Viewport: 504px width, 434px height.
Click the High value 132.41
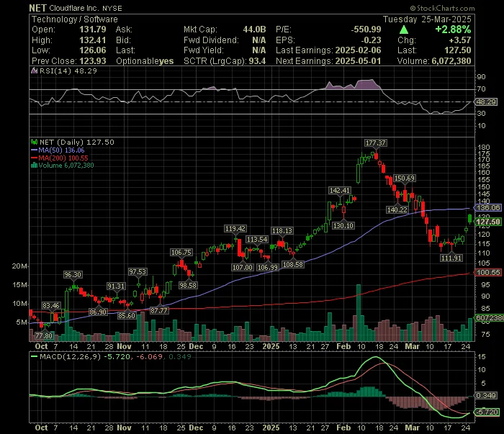click(93, 40)
